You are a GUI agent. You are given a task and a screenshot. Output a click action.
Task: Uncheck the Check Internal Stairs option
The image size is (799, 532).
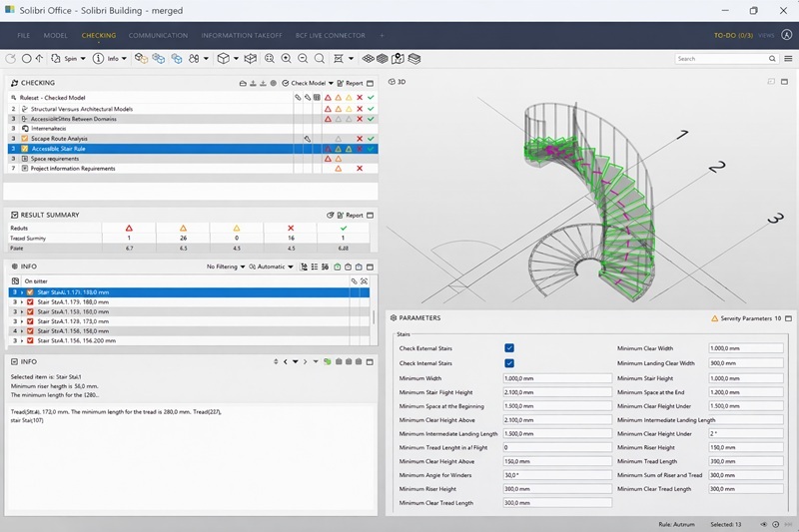(509, 363)
